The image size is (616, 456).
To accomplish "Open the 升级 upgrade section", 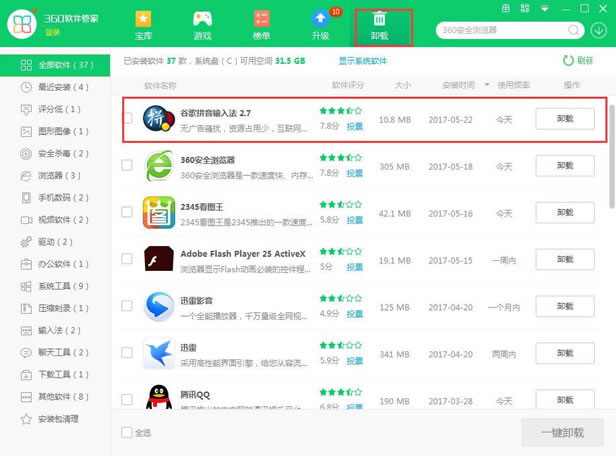I will [320, 26].
